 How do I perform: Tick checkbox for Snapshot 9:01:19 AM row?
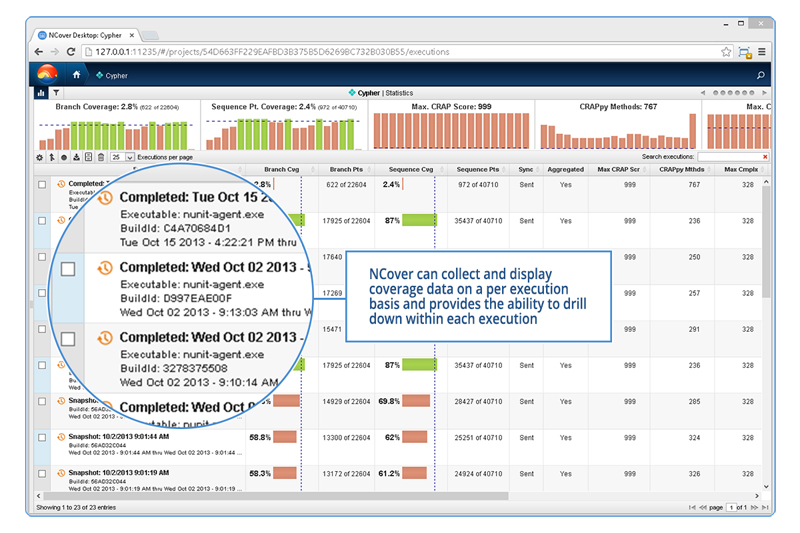coord(42,474)
